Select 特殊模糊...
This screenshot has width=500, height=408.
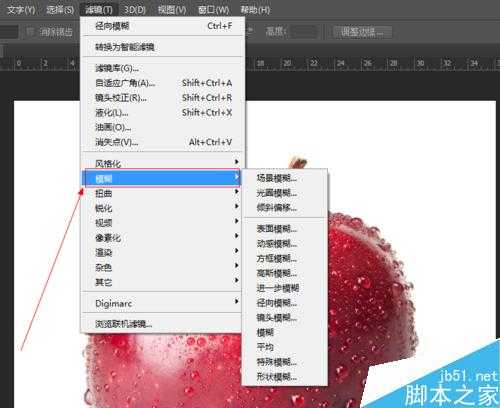click(x=284, y=362)
